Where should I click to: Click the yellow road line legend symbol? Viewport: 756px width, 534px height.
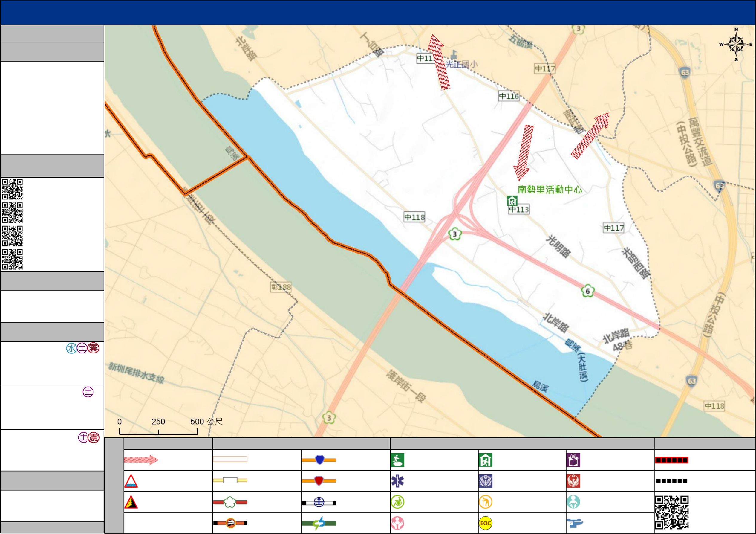(x=230, y=480)
